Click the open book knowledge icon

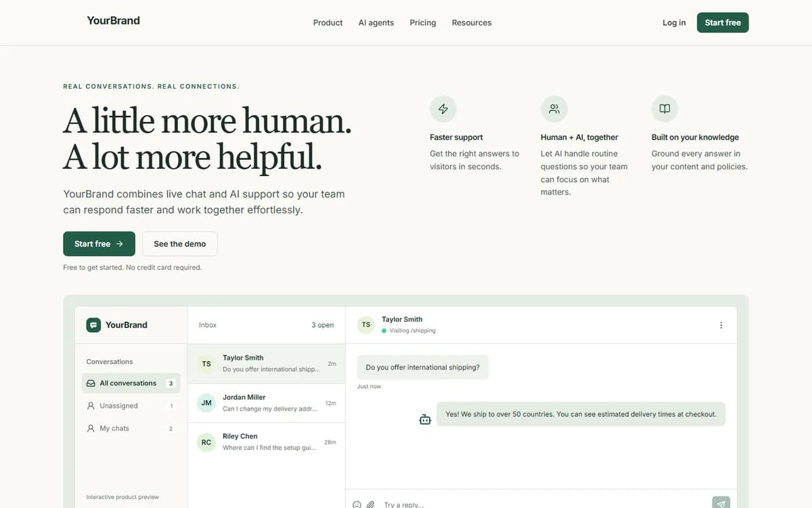pyautogui.click(x=665, y=108)
